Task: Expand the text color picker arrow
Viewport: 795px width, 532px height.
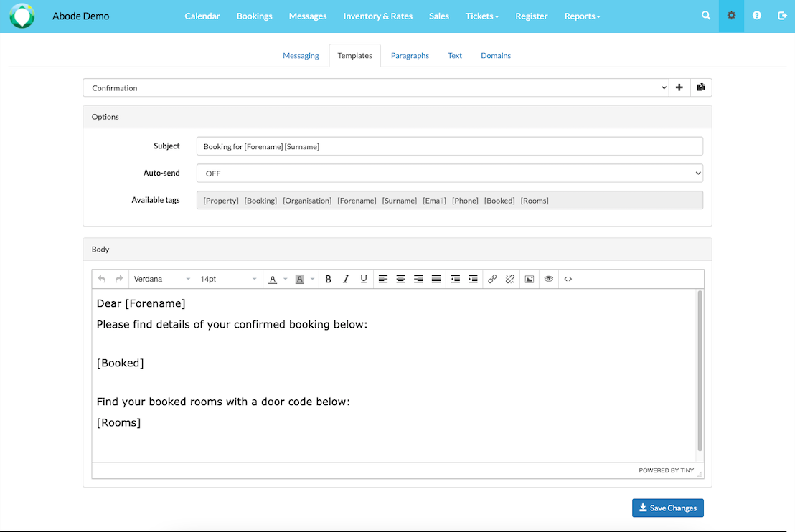Action: click(286, 279)
